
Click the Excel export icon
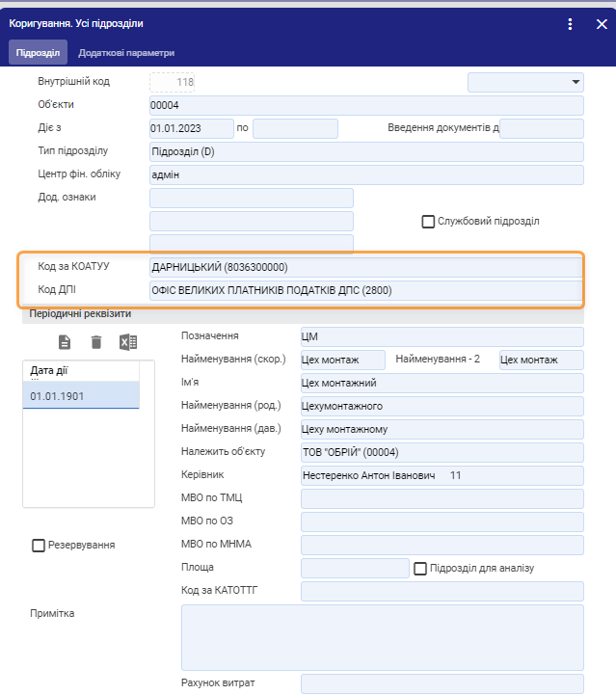tap(128, 342)
